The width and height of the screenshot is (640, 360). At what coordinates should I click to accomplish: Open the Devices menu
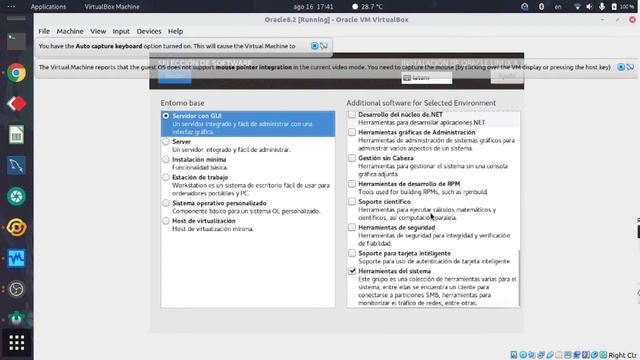(x=149, y=31)
